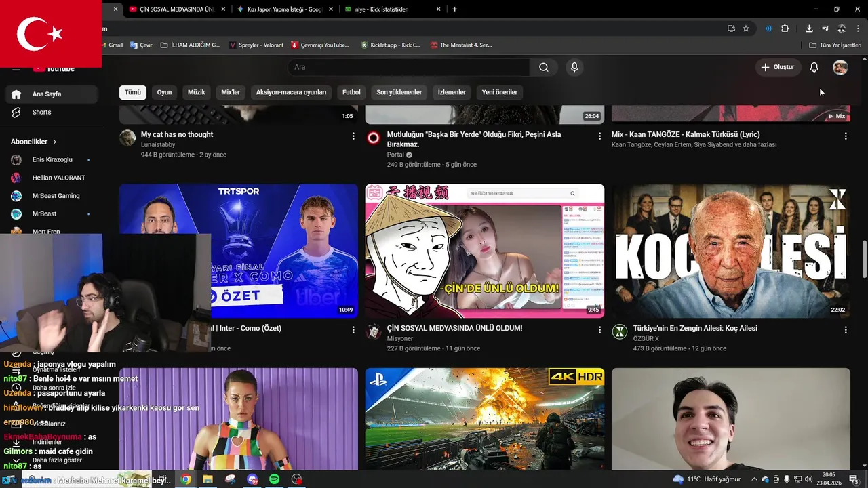Open Türkiye'nin En Zengin Ailesi title
The width and height of the screenshot is (868, 488).
click(695, 328)
